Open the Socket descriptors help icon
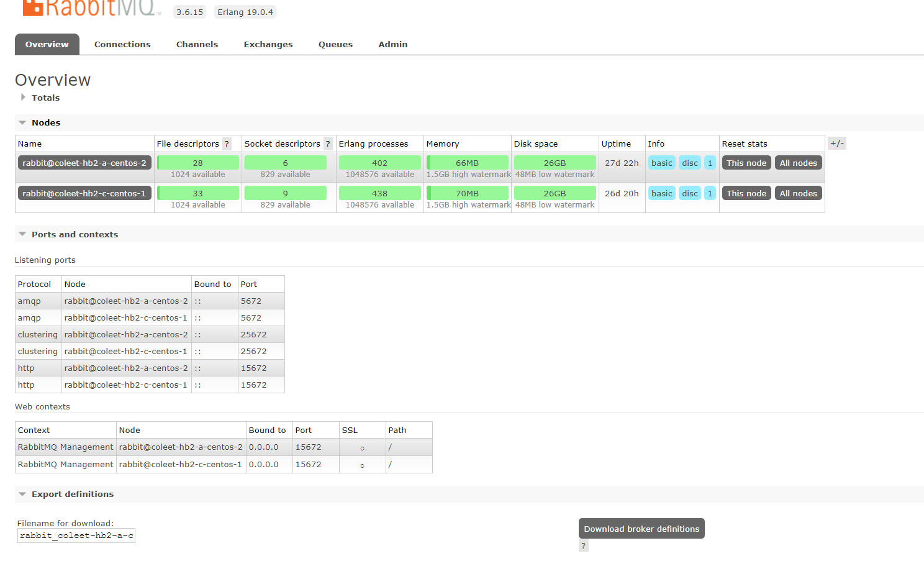 328,144
